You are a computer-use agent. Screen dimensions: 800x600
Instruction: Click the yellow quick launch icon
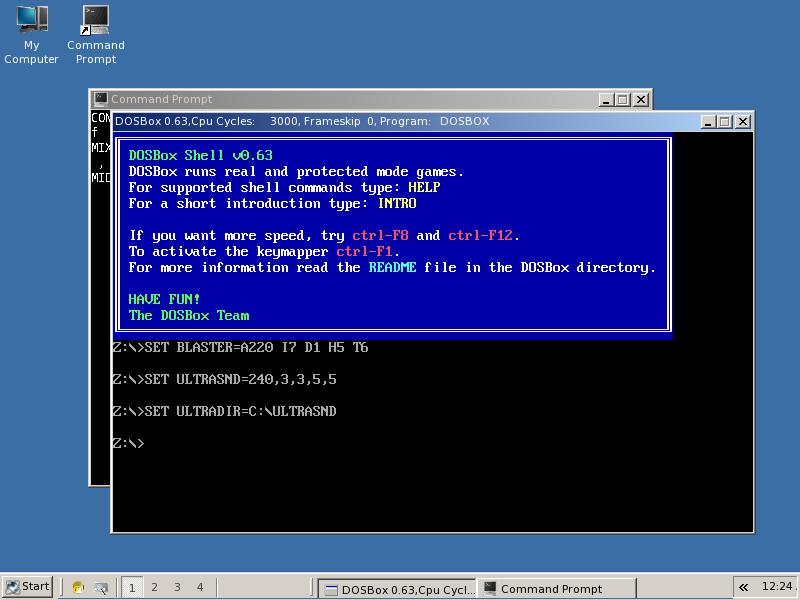(77, 587)
